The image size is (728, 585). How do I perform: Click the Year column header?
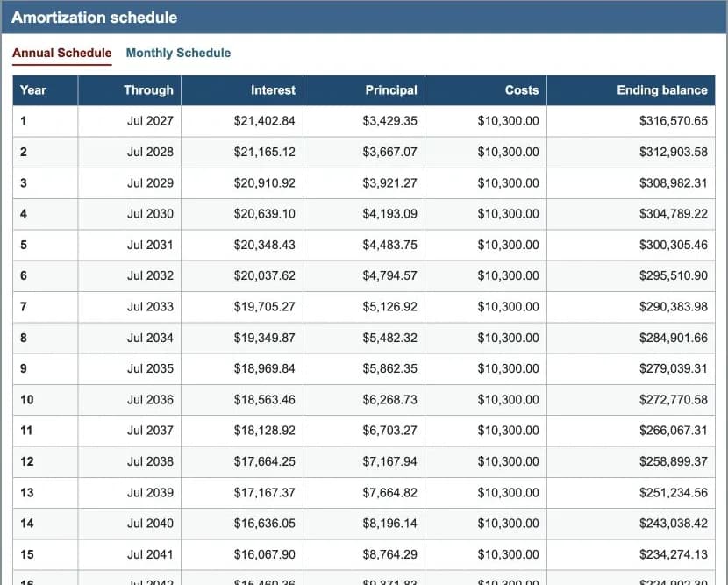point(46,90)
